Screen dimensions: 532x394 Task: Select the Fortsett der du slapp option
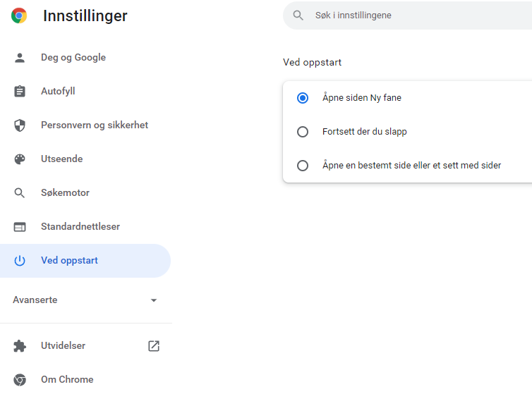point(303,132)
